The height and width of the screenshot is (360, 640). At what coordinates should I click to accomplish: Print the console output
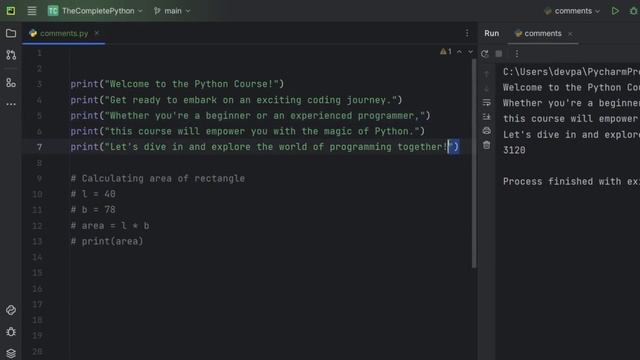487,131
